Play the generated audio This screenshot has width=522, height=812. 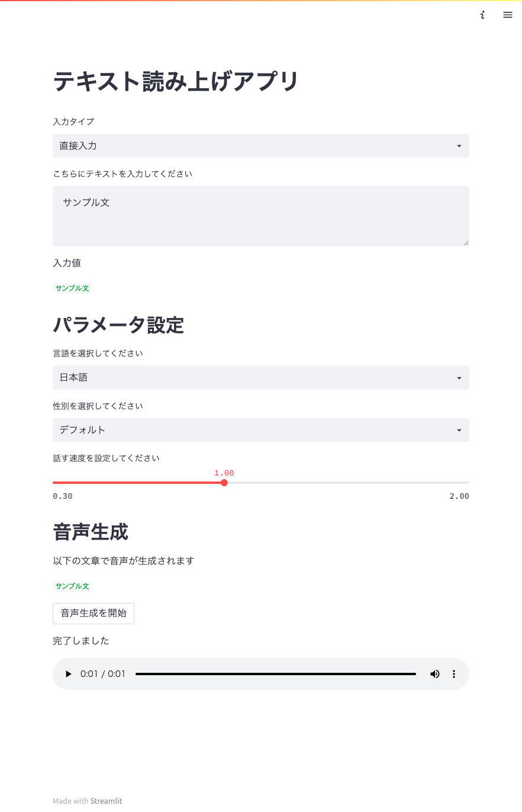(x=69, y=674)
